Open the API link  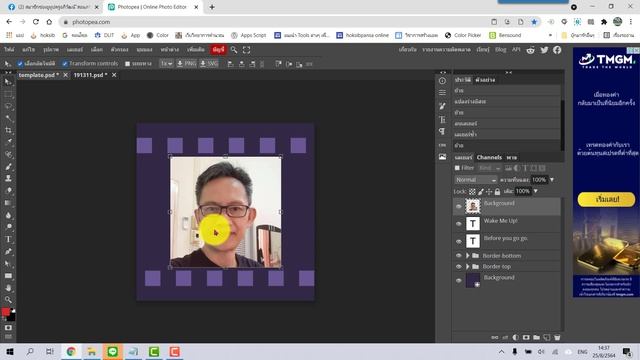click(x=516, y=49)
